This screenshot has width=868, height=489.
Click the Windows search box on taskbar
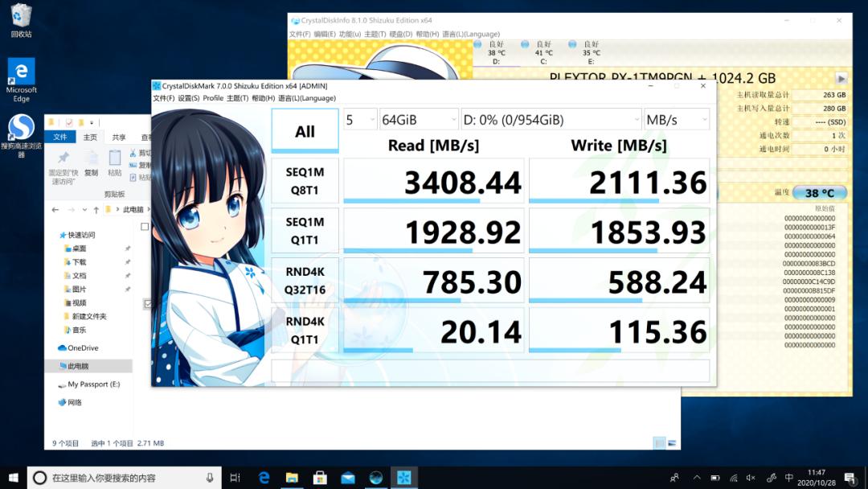[x=125, y=478]
